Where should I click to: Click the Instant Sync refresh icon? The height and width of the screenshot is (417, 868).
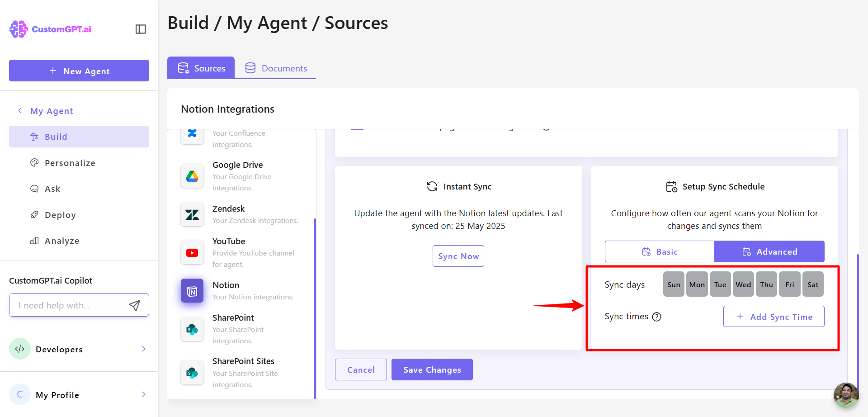click(432, 186)
